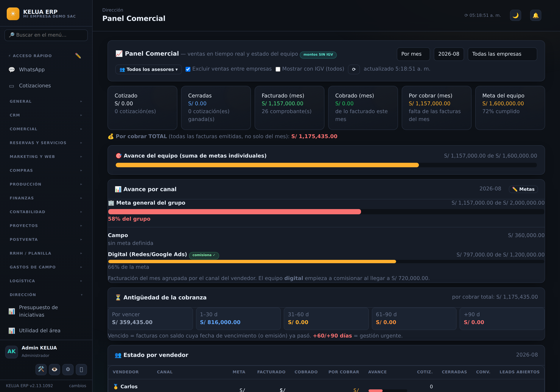Toggle dark mode with the moon icon
560x392 pixels.
pyautogui.click(x=515, y=15)
